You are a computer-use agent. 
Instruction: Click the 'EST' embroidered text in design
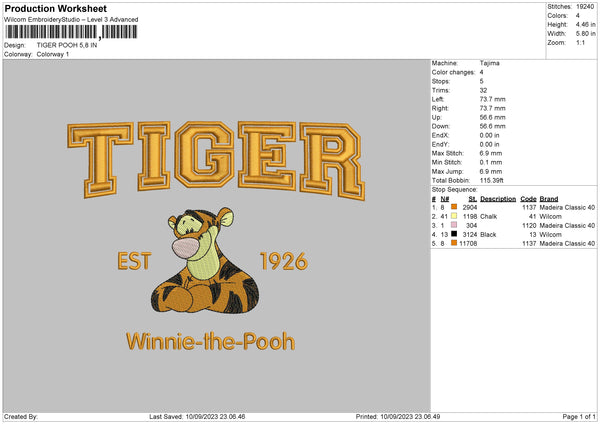pyautogui.click(x=134, y=261)
